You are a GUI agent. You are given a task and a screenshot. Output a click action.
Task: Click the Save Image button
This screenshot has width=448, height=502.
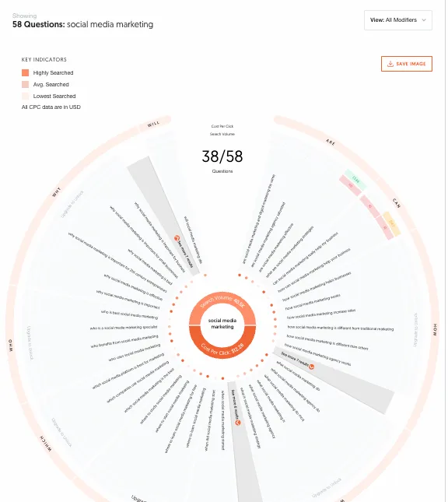(407, 64)
